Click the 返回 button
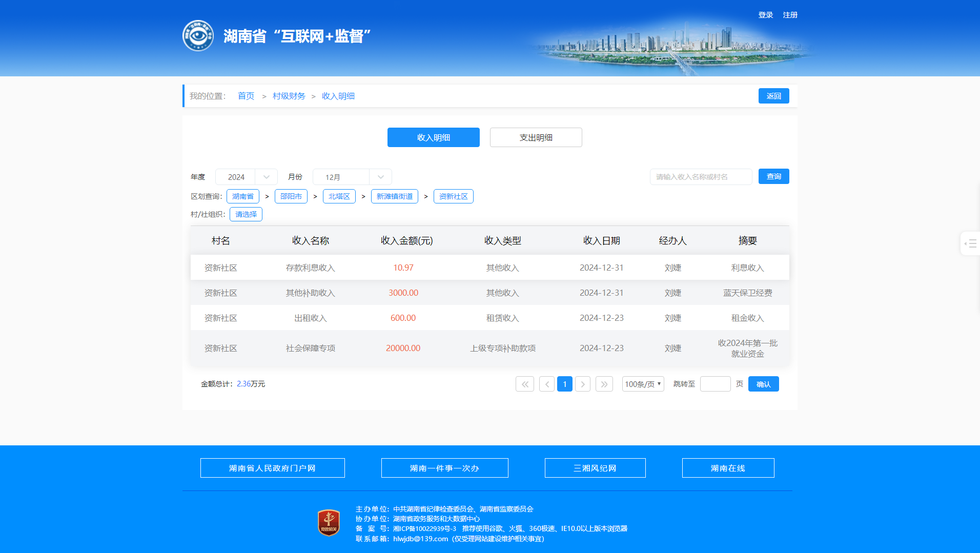The width and height of the screenshot is (980, 553). point(773,96)
